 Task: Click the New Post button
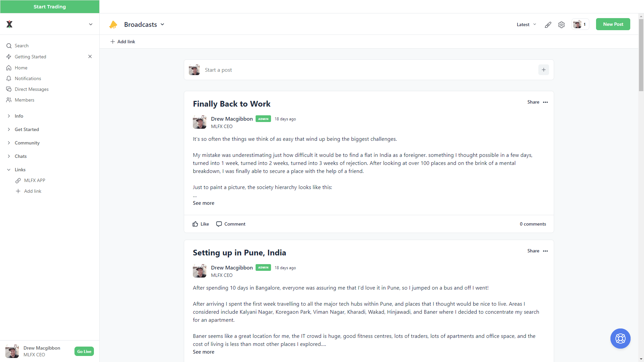(x=613, y=24)
